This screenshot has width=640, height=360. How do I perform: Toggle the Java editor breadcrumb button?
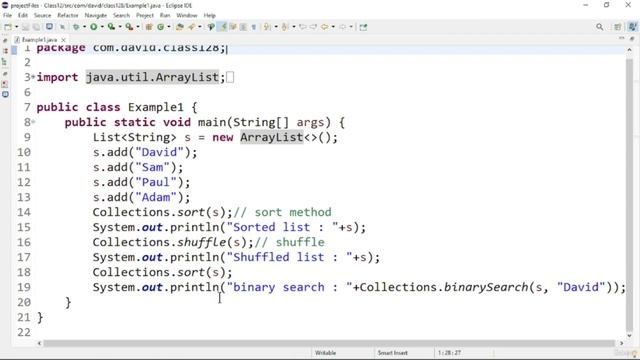(x=211, y=27)
